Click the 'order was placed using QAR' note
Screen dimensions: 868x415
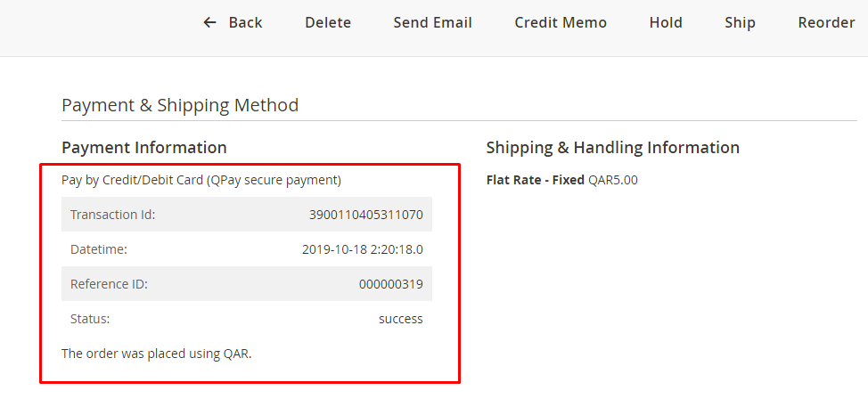point(157,354)
